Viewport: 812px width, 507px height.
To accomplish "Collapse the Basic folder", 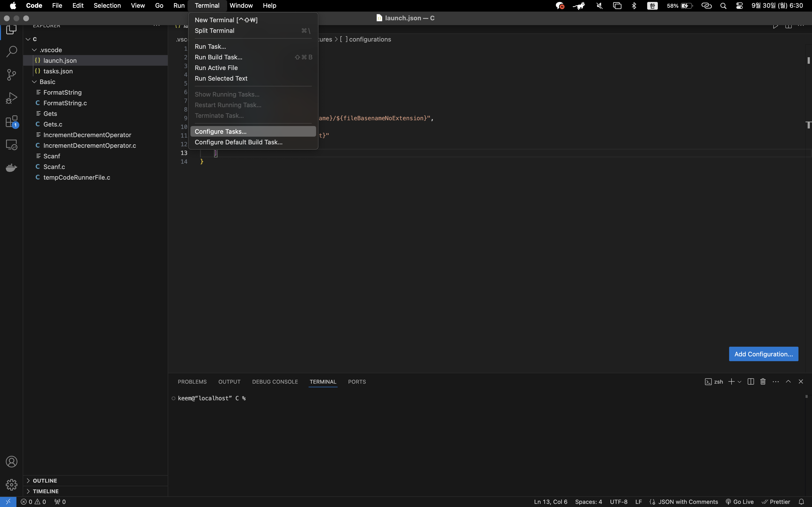I will pyautogui.click(x=47, y=82).
